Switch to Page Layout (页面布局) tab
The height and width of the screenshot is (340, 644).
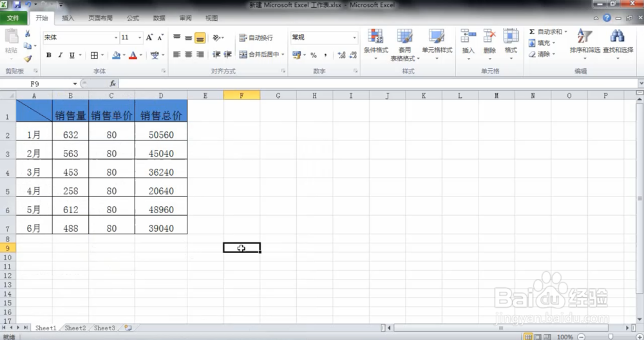(100, 18)
